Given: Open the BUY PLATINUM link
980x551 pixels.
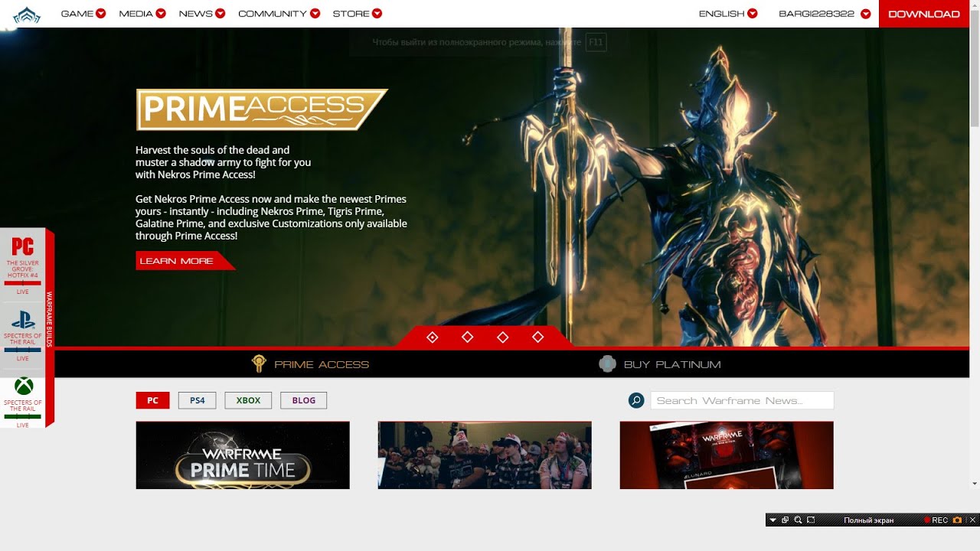Looking at the screenshot, I should (x=672, y=364).
